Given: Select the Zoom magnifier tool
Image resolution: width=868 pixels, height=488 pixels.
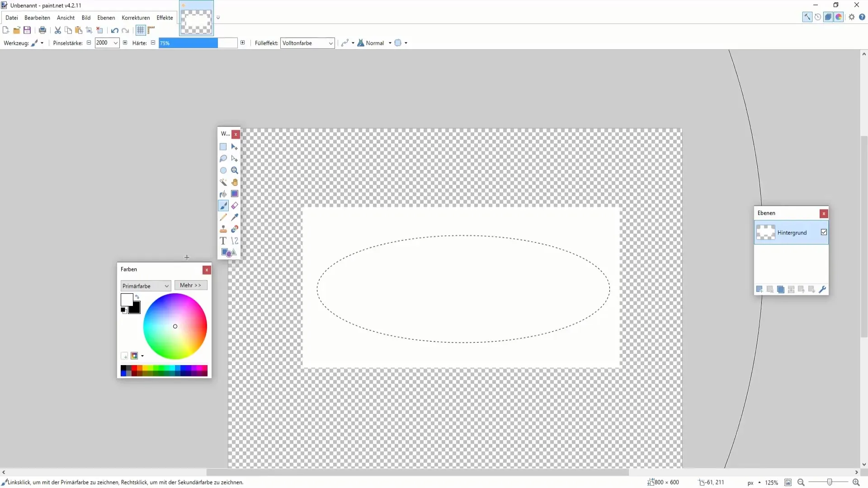Looking at the screenshot, I should [x=235, y=170].
